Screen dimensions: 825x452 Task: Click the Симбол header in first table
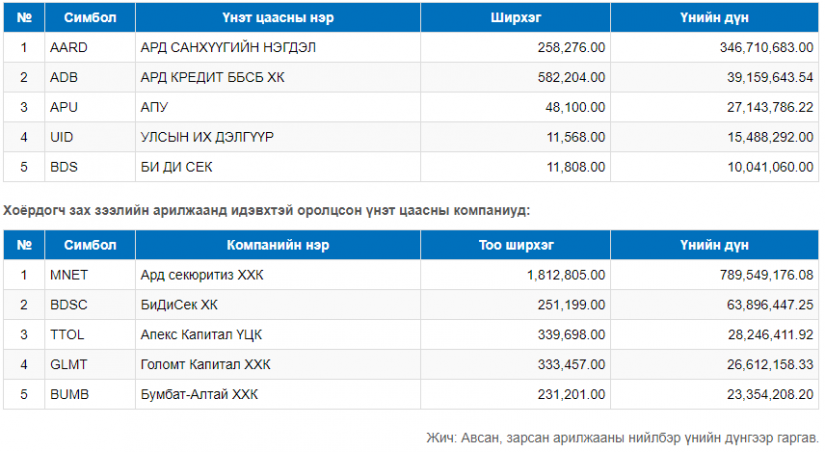[x=90, y=17]
